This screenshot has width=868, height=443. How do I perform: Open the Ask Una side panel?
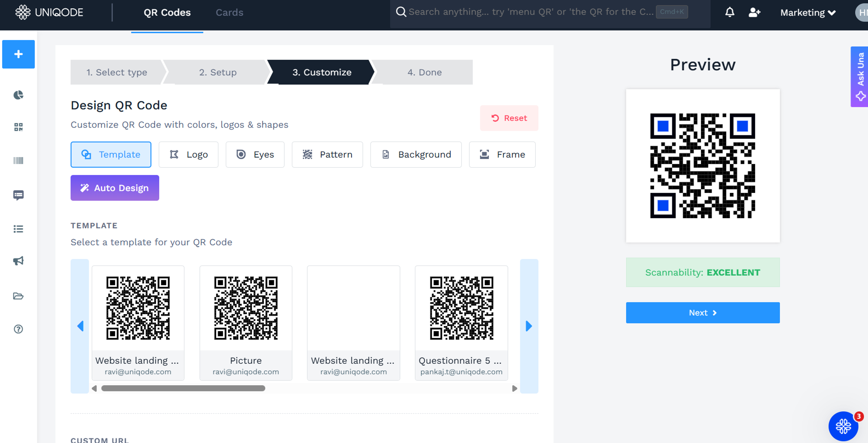coord(859,77)
